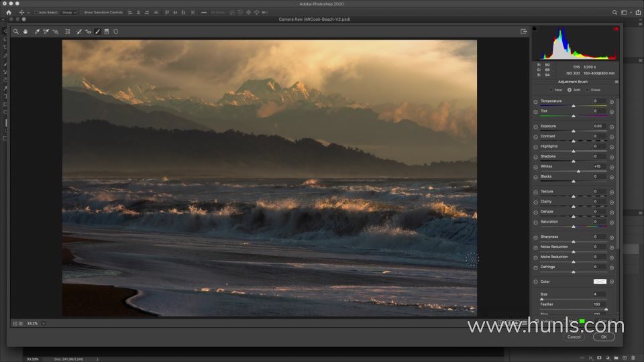The image size is (644, 362).
Task: Open the Color swatch picker
Action: [x=600, y=282]
